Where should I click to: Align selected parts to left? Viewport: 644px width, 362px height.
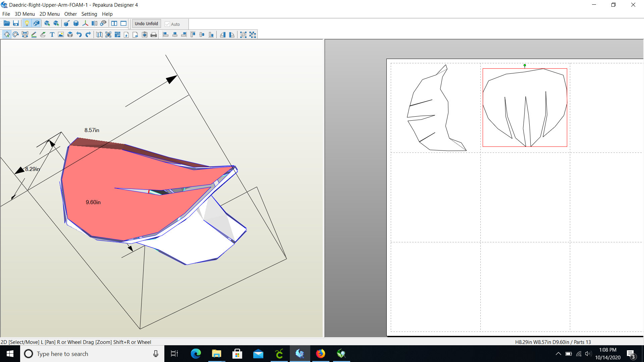[x=166, y=35]
